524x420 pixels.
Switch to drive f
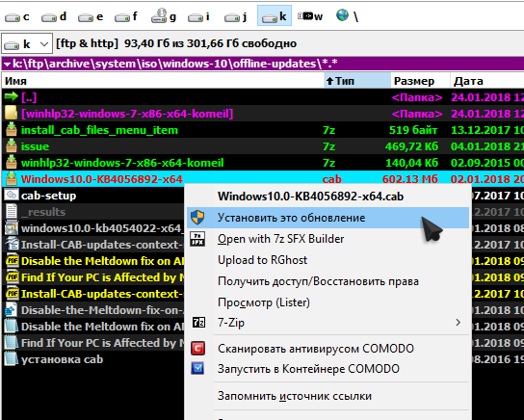[x=126, y=16]
